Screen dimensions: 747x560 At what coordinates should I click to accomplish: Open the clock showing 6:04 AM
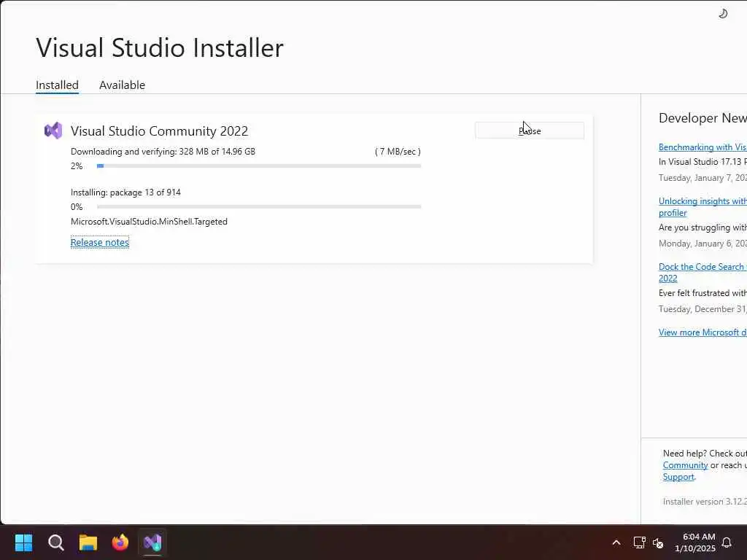(695, 542)
